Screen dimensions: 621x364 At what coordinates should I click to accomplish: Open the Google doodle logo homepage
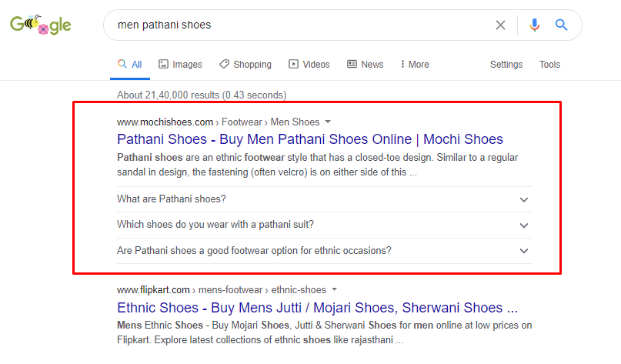coord(40,25)
